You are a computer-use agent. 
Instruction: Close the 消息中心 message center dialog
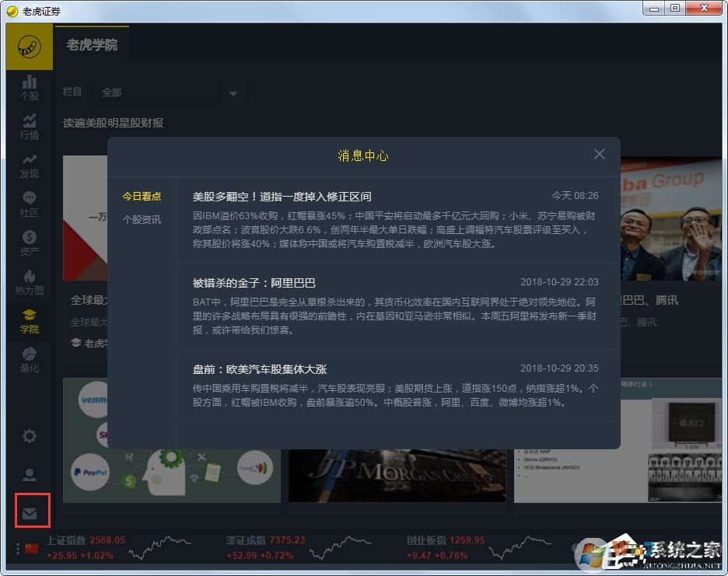(x=599, y=154)
